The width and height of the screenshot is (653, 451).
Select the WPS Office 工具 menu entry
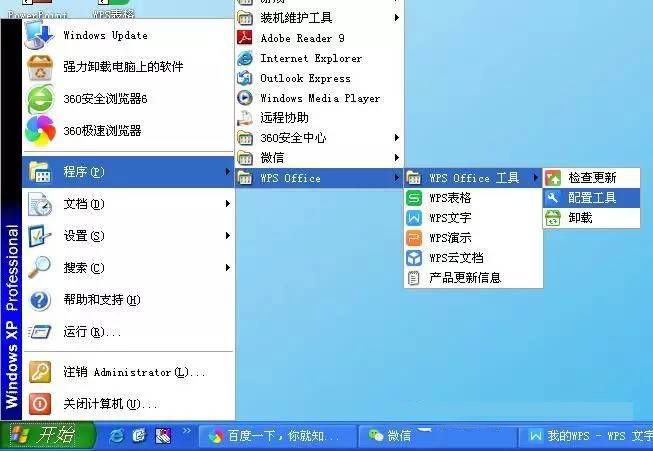473,178
